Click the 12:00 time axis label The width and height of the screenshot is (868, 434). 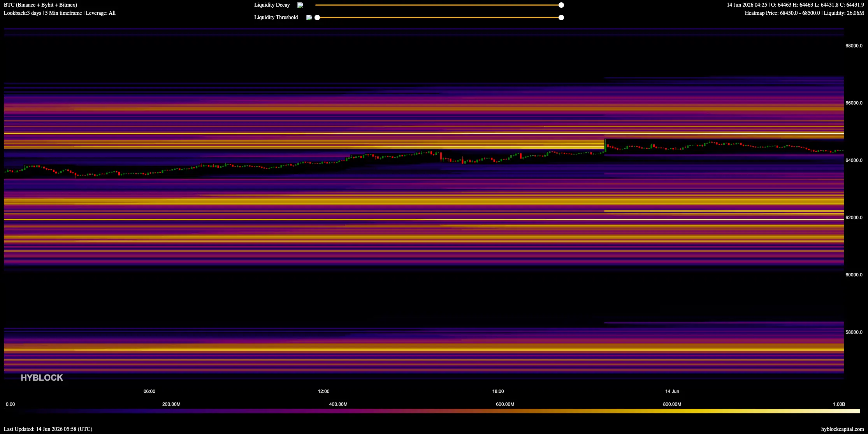(323, 391)
